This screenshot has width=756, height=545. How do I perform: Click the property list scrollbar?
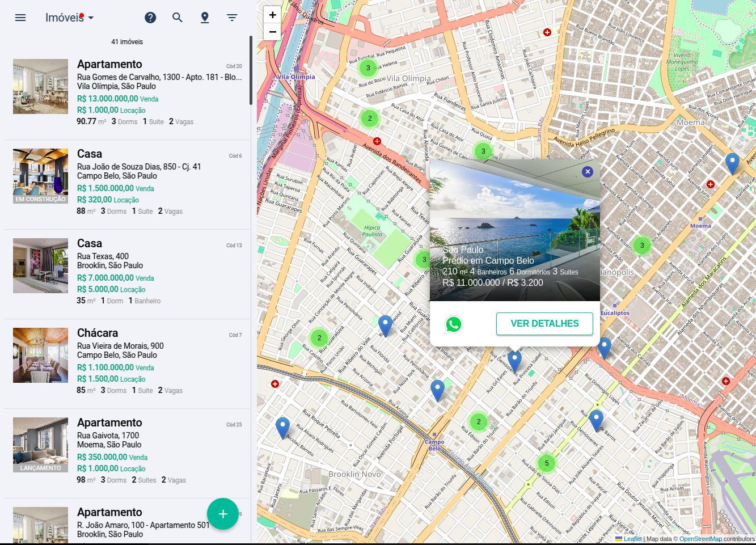pyautogui.click(x=251, y=70)
